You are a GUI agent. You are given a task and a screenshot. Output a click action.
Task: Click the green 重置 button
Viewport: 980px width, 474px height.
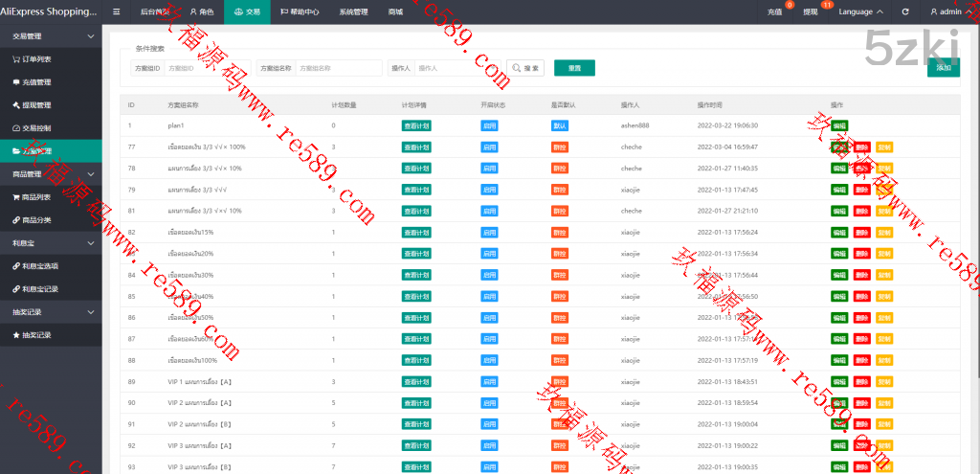(x=574, y=68)
